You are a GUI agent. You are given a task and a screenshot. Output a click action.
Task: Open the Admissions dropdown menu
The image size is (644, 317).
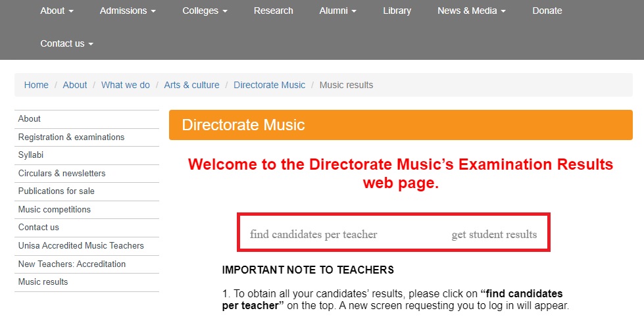(x=128, y=11)
